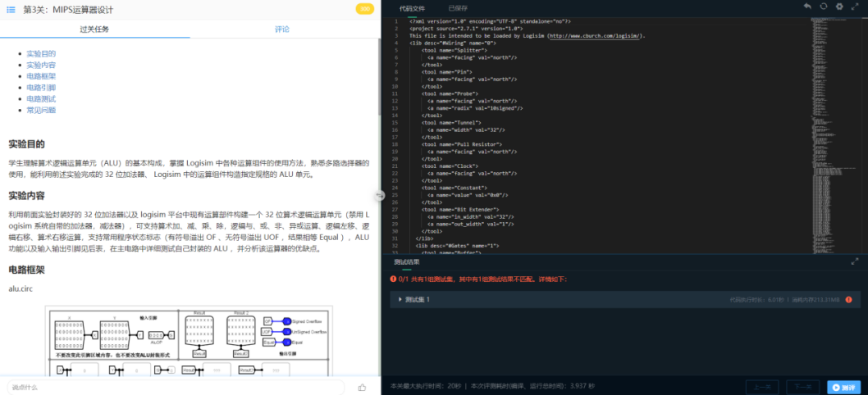The image size is (868, 395).
Task: Click the panel divider collapse handle
Action: (x=379, y=195)
